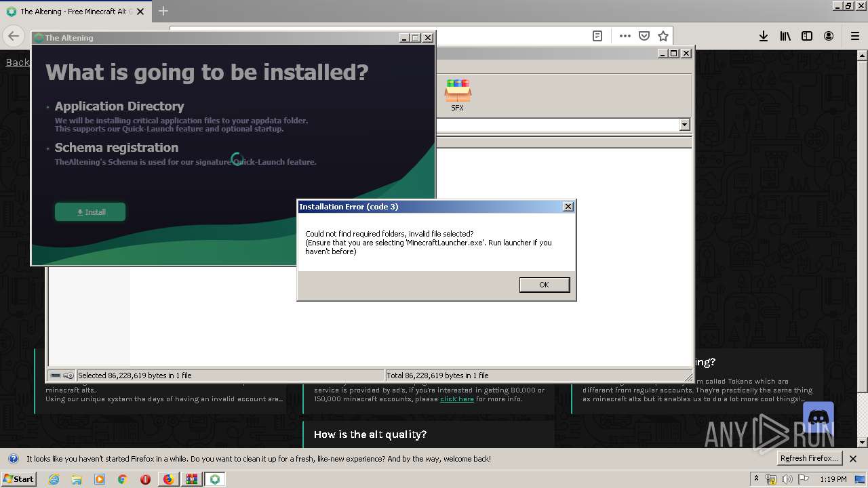
Task: Open Windows Explorer from taskbar
Action: [77, 479]
